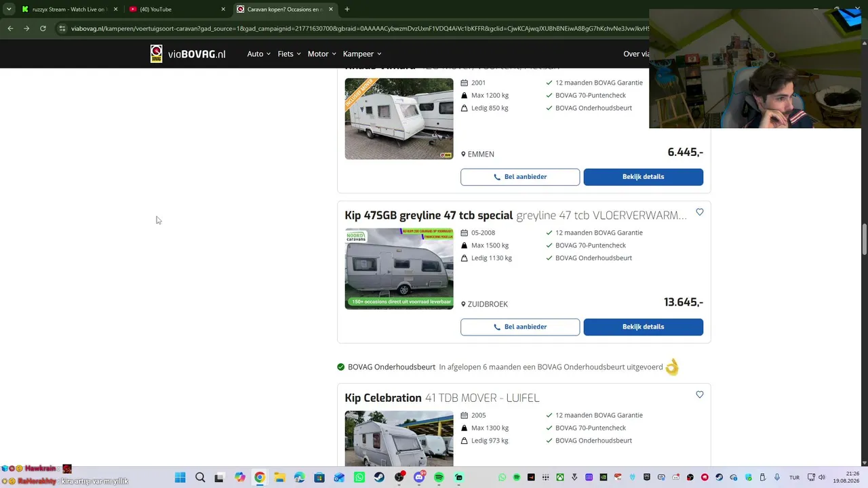Click the Max 1500 kg weight text

coord(490,245)
